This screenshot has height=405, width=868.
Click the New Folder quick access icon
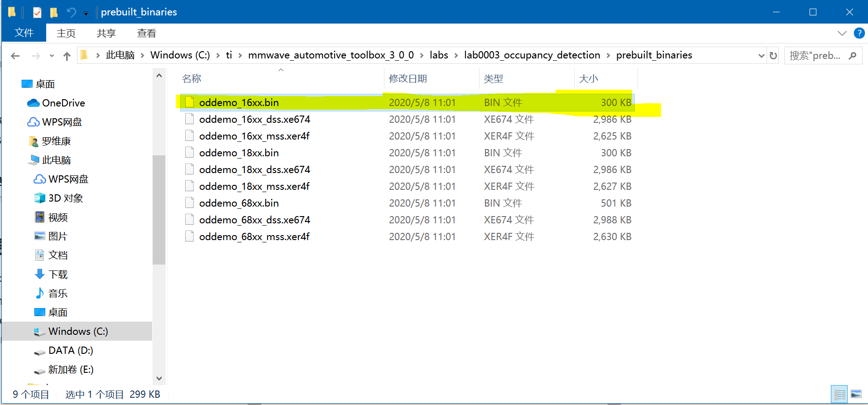point(54,12)
